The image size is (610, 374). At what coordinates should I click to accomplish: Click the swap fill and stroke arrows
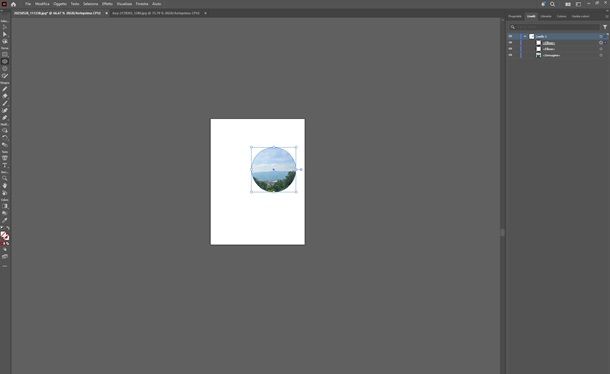click(8, 228)
